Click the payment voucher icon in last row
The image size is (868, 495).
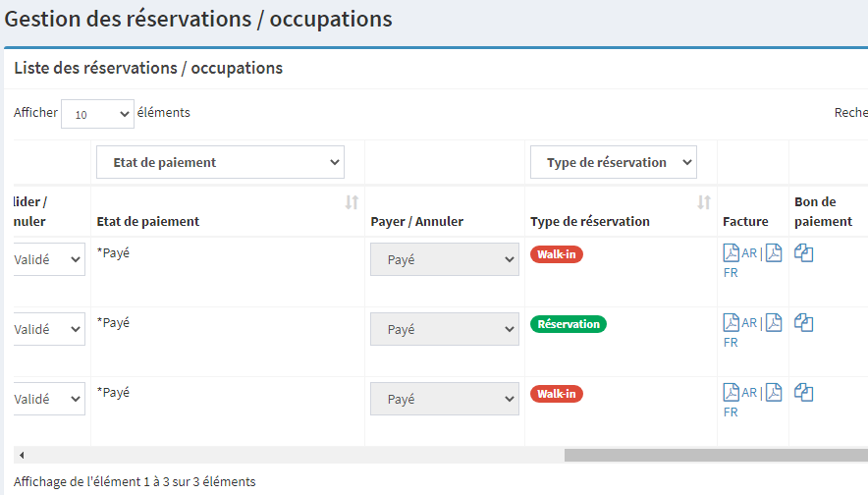tap(804, 393)
